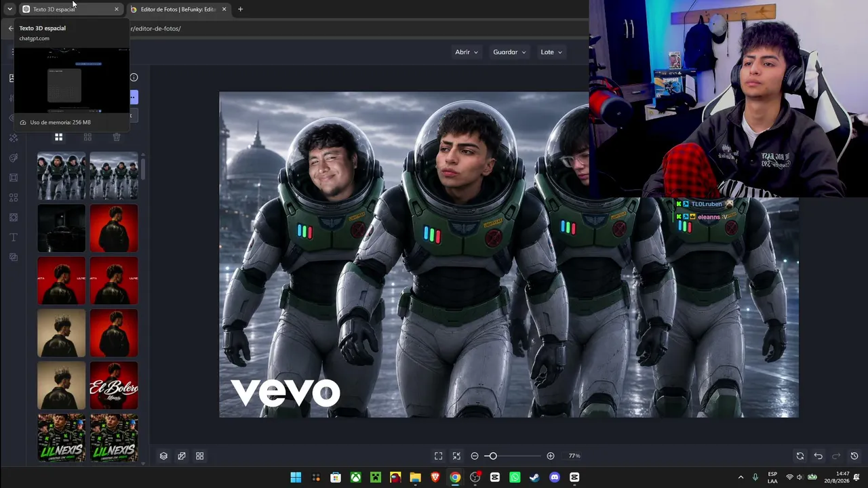Open Microsoft Store from the taskbar
Screen dimensions: 868x488
click(x=336, y=477)
